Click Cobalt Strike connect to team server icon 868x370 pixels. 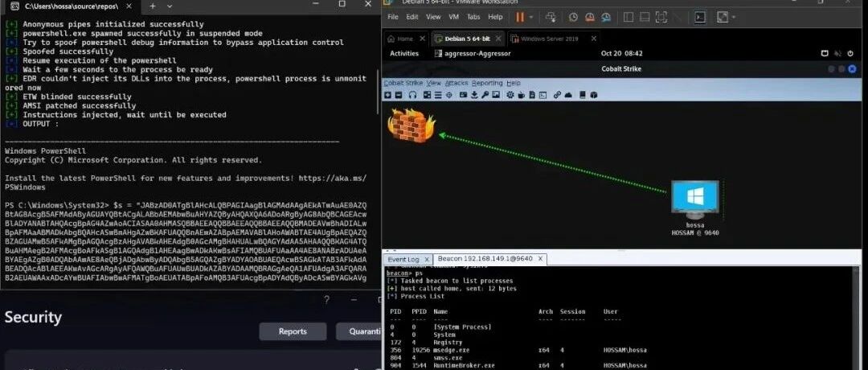point(387,95)
